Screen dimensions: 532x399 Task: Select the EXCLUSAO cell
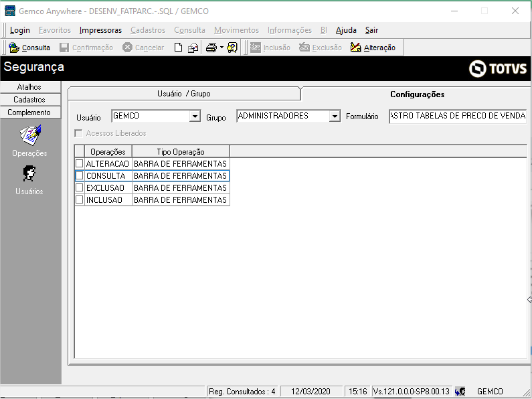(108, 187)
